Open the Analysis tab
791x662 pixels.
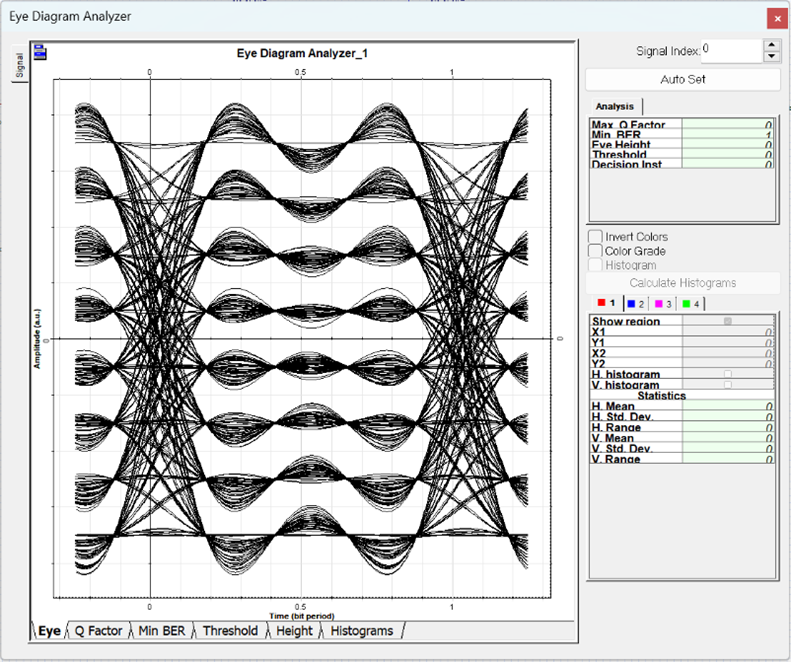pos(614,106)
